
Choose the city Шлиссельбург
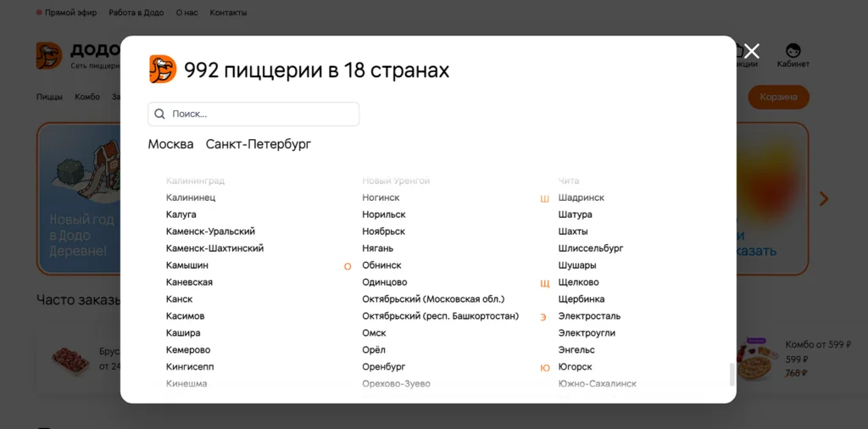click(x=591, y=248)
